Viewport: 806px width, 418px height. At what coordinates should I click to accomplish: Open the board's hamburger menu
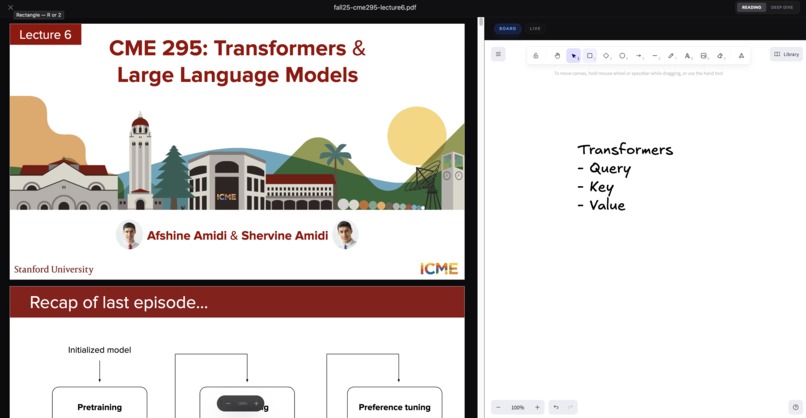tap(498, 54)
